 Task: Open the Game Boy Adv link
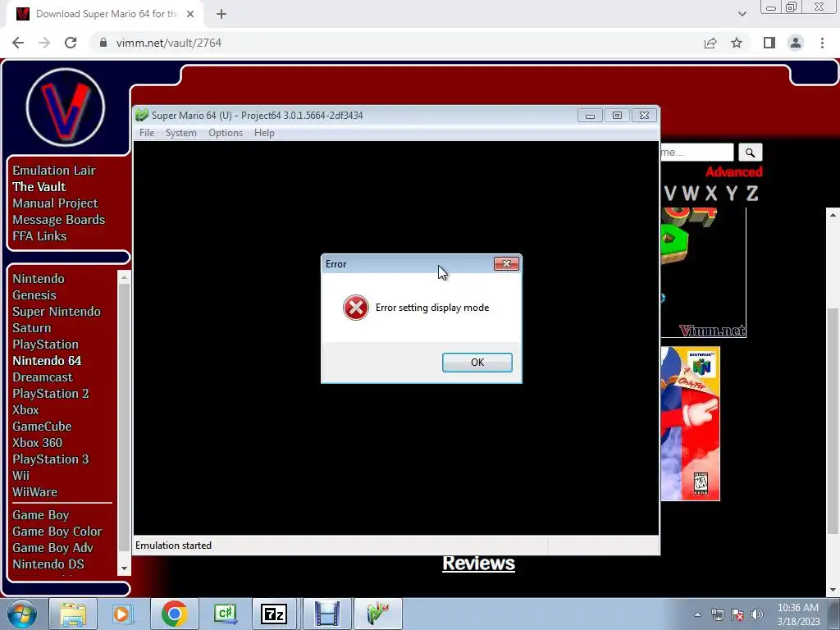click(x=53, y=548)
